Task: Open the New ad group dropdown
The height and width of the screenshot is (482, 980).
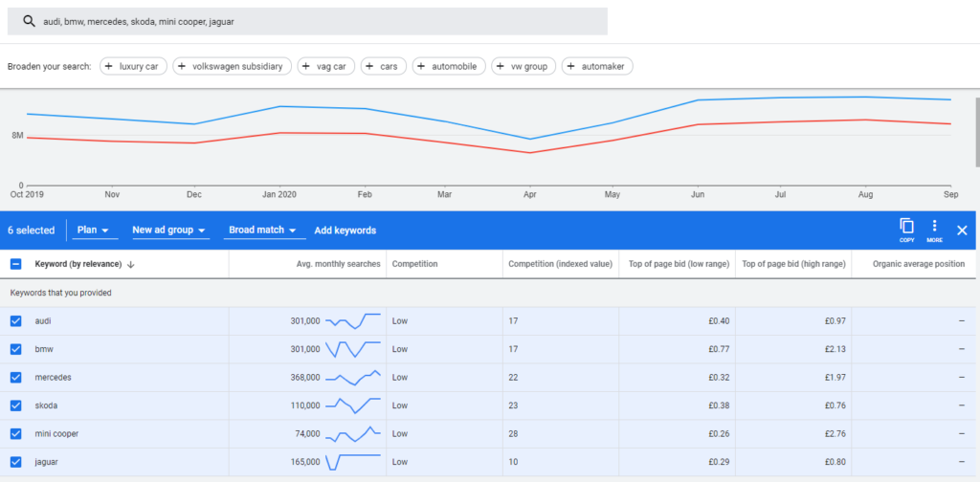Action: point(169,230)
